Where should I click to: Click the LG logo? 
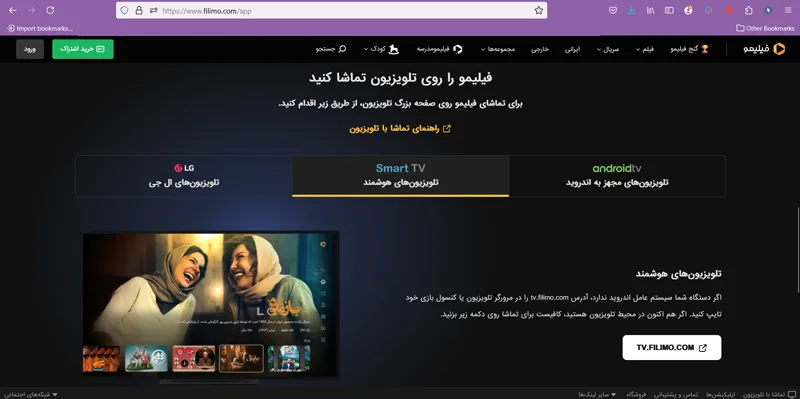[184, 168]
